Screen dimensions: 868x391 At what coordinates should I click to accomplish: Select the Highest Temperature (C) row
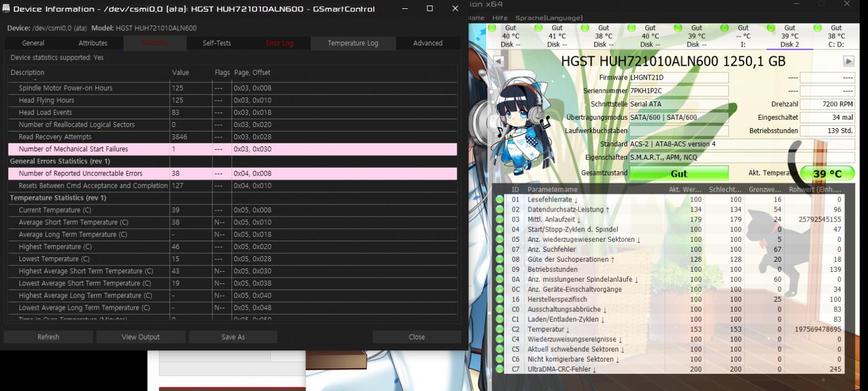[233, 247]
